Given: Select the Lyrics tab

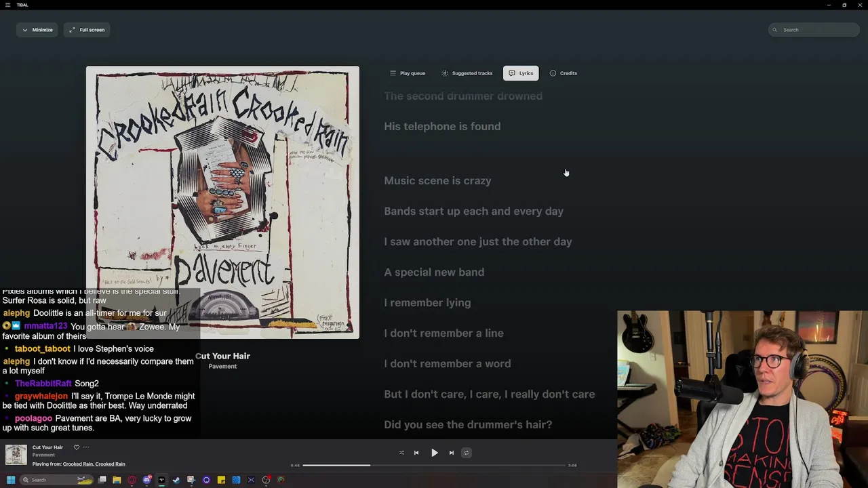Looking at the screenshot, I should tap(521, 73).
